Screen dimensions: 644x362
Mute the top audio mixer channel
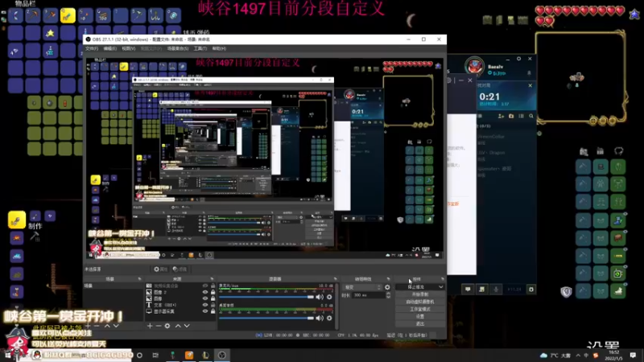pyautogui.click(x=320, y=297)
